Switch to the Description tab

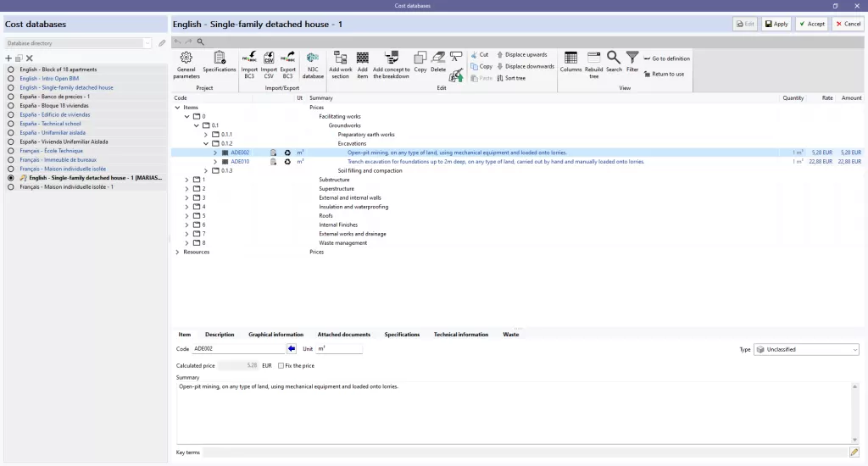pyautogui.click(x=220, y=335)
